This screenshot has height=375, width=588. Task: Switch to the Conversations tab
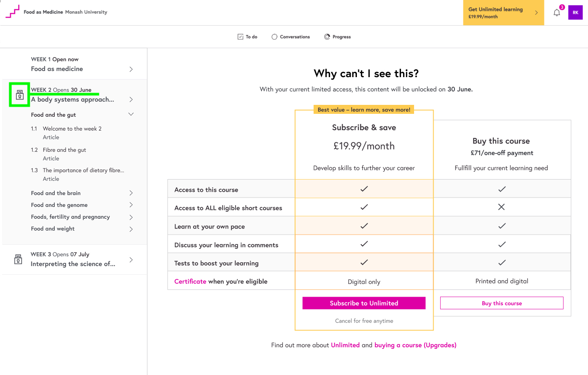295,37
